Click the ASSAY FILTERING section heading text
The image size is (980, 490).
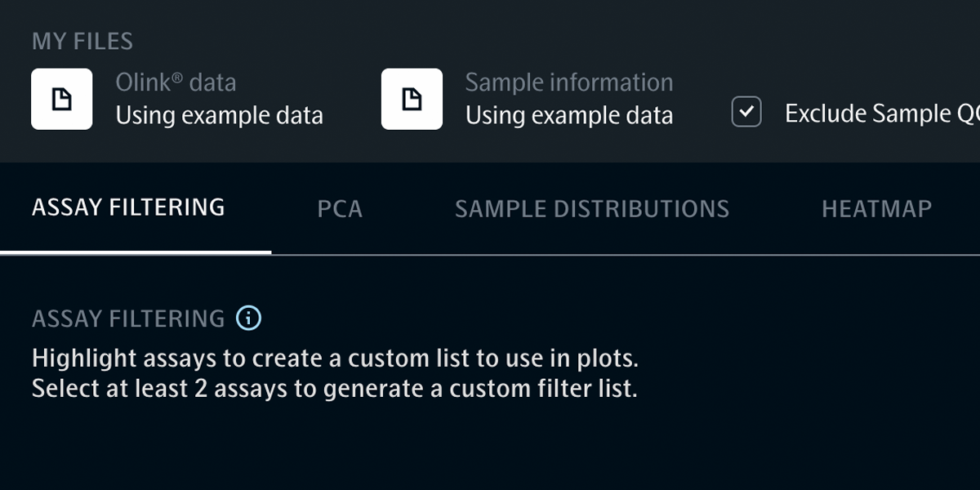(x=128, y=318)
